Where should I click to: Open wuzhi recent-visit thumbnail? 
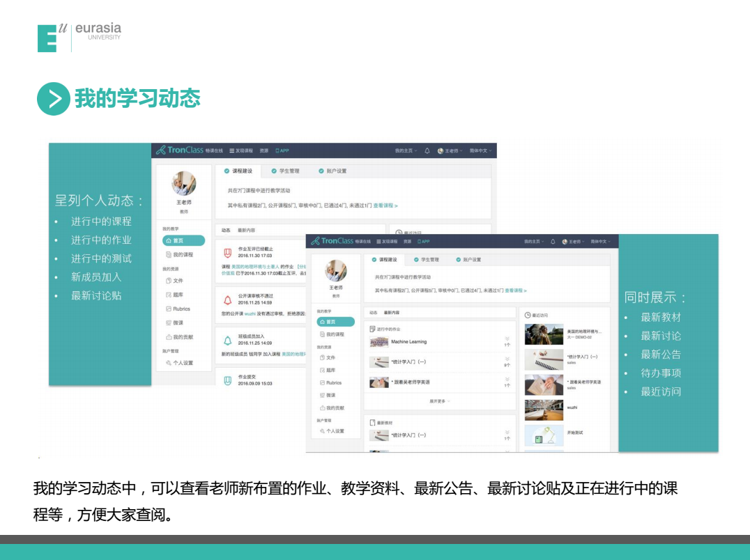[544, 410]
